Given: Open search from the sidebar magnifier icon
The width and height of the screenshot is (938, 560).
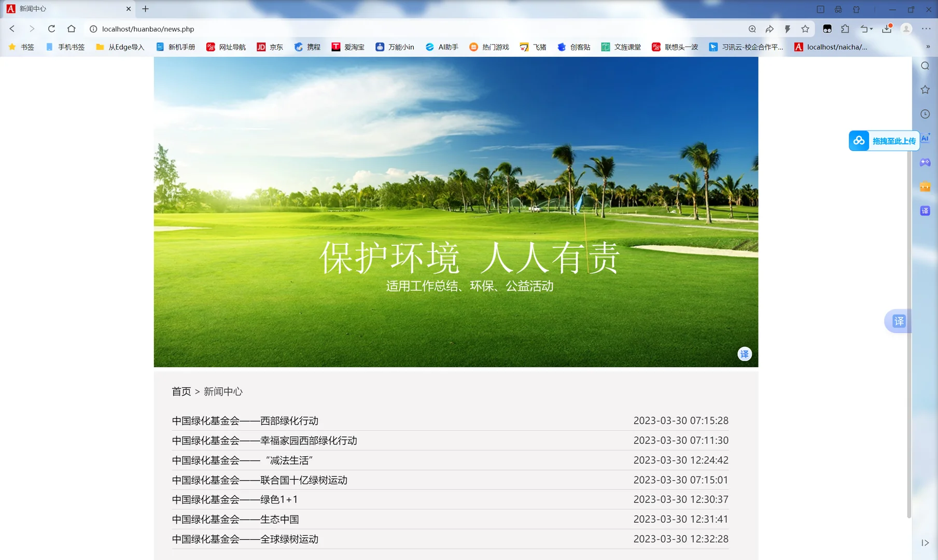Looking at the screenshot, I should [x=925, y=66].
